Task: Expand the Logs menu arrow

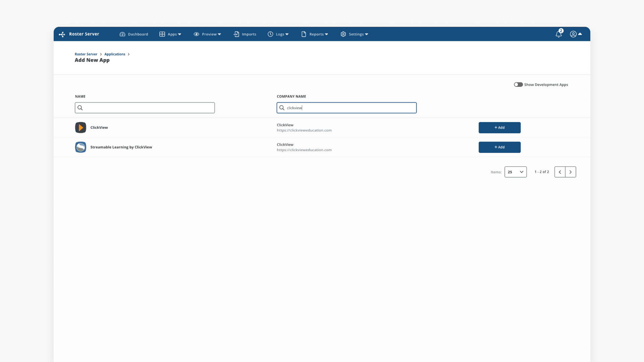Action: coord(287,35)
